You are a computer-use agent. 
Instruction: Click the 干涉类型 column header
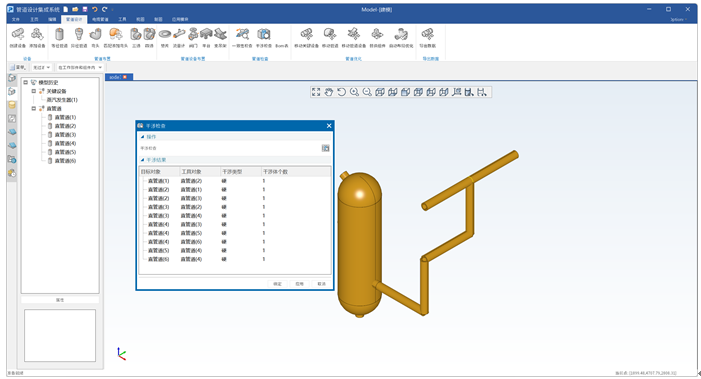[241, 172]
